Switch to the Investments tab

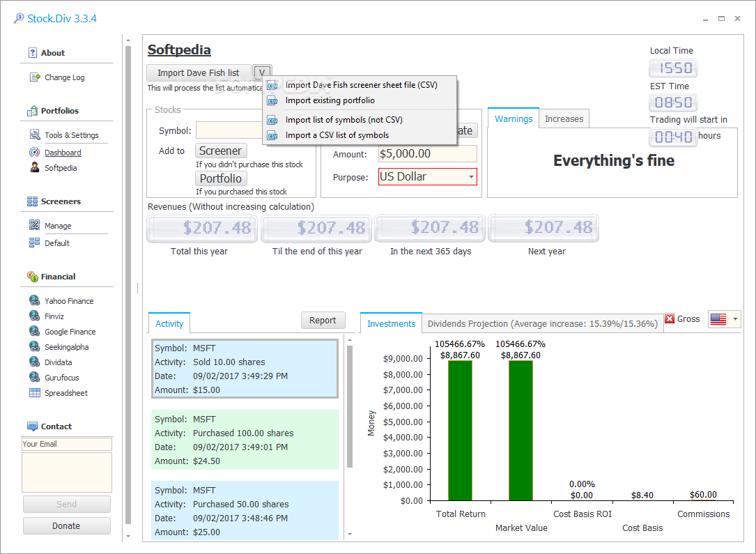click(x=391, y=323)
